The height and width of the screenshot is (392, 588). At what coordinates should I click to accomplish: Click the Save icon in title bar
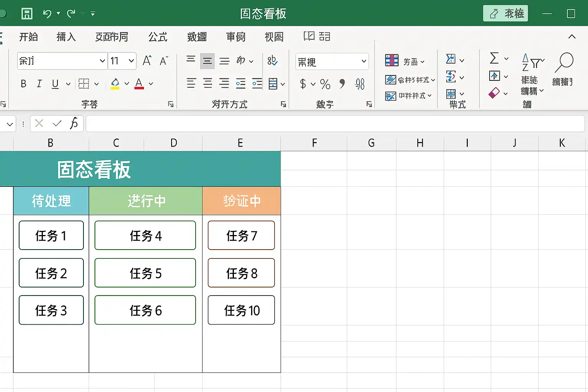pyautogui.click(x=27, y=14)
